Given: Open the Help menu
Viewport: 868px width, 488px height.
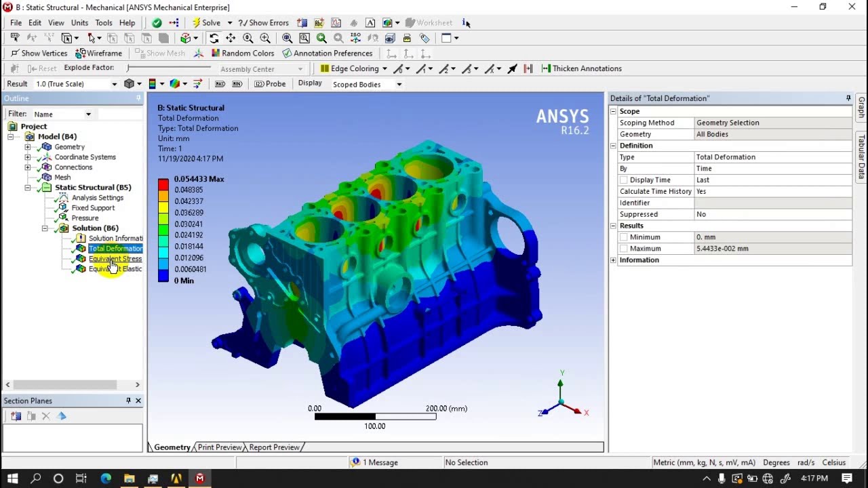Looking at the screenshot, I should (x=127, y=22).
